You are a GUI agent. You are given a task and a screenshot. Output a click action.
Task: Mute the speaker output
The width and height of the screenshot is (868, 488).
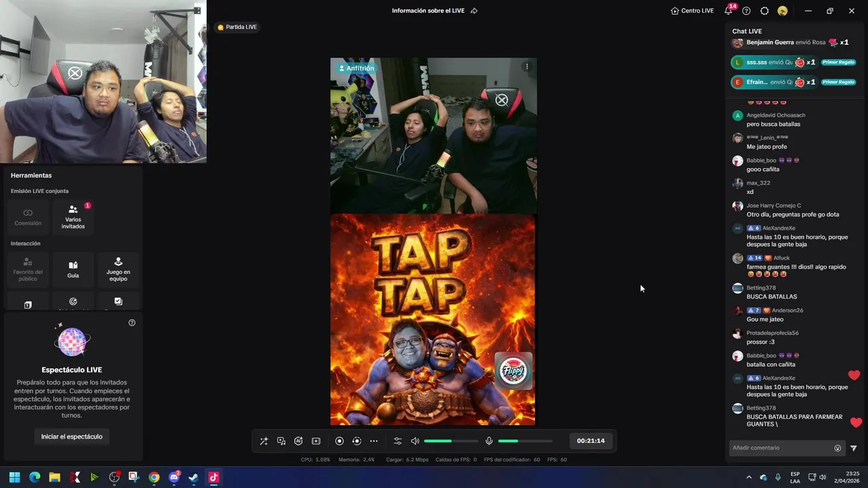point(415,441)
